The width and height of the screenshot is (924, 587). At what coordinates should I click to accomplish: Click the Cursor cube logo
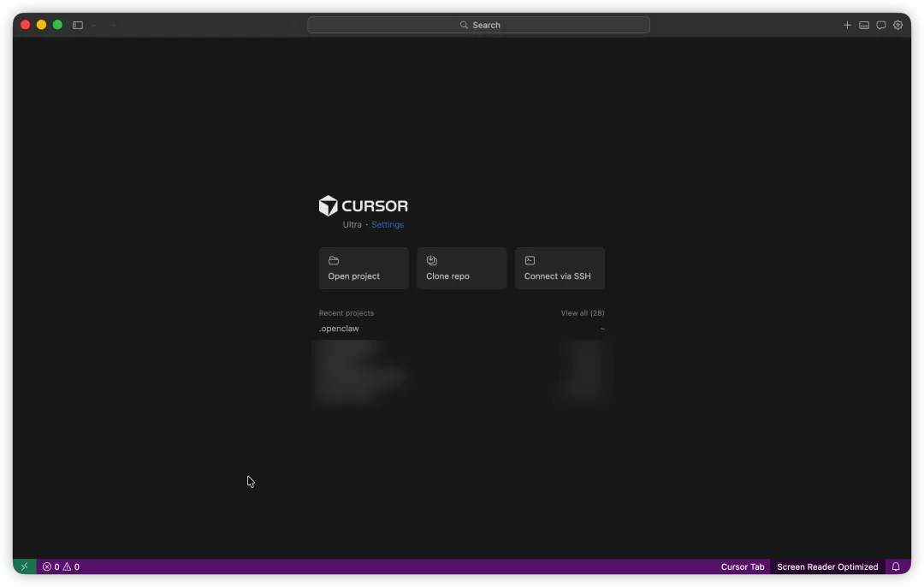[329, 205]
